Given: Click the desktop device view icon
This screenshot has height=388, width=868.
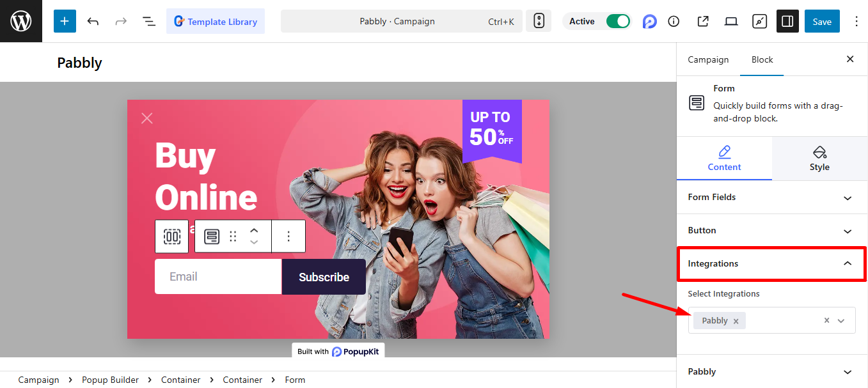Looking at the screenshot, I should tap(731, 21).
